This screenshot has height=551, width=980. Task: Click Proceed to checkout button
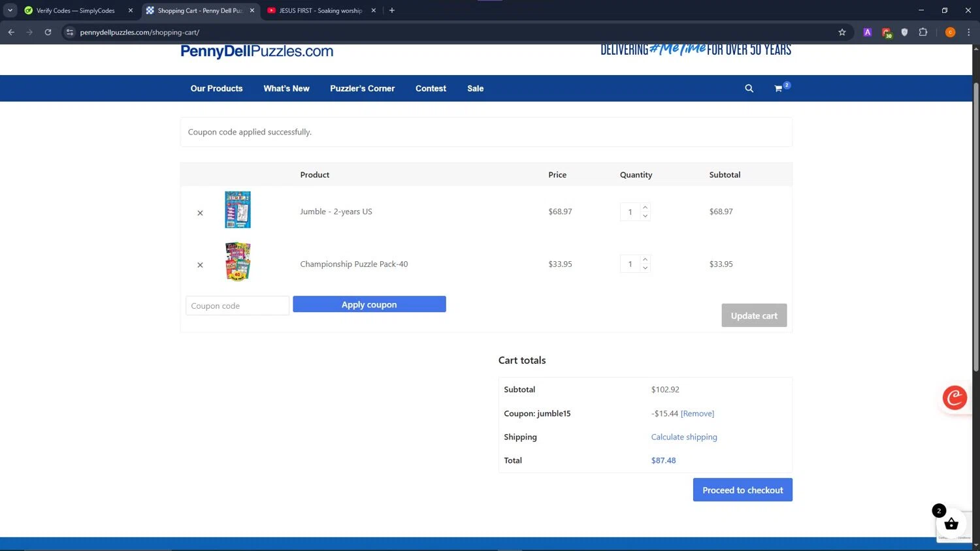(x=742, y=490)
